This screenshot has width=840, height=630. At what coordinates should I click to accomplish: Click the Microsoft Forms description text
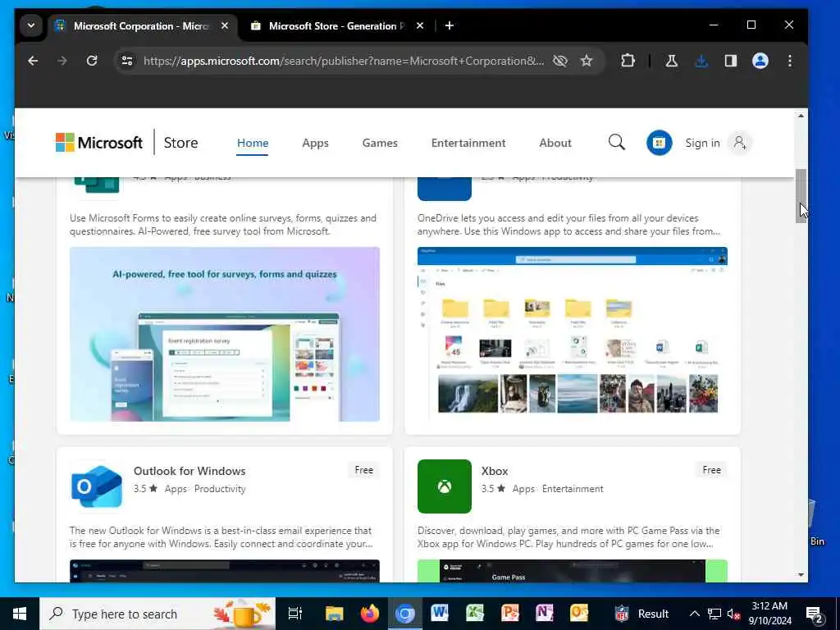pos(223,225)
